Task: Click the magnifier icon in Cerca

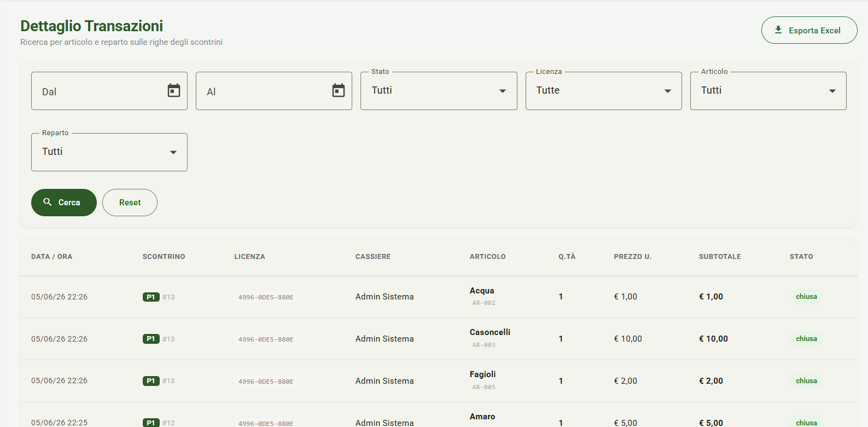Action: pos(48,202)
